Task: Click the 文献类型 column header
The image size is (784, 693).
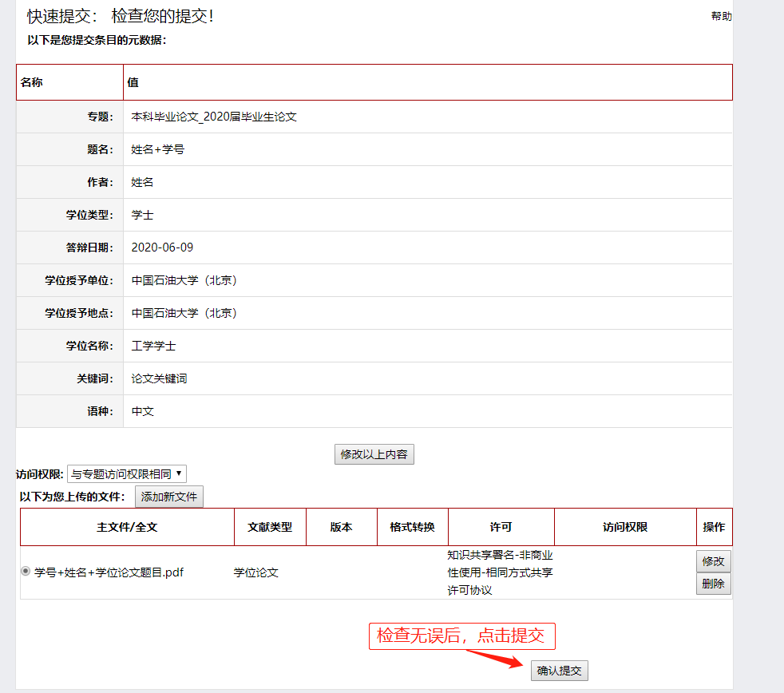Action: tap(270, 527)
